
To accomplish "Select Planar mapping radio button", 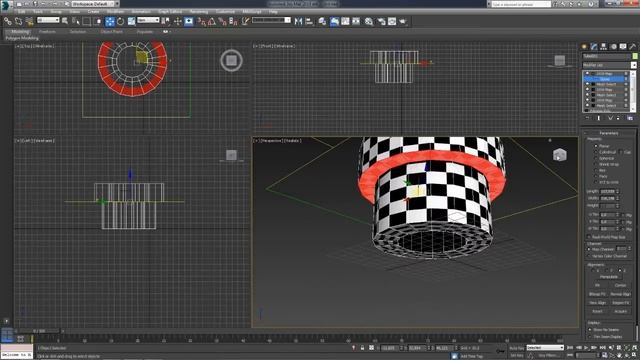I will point(596,146).
